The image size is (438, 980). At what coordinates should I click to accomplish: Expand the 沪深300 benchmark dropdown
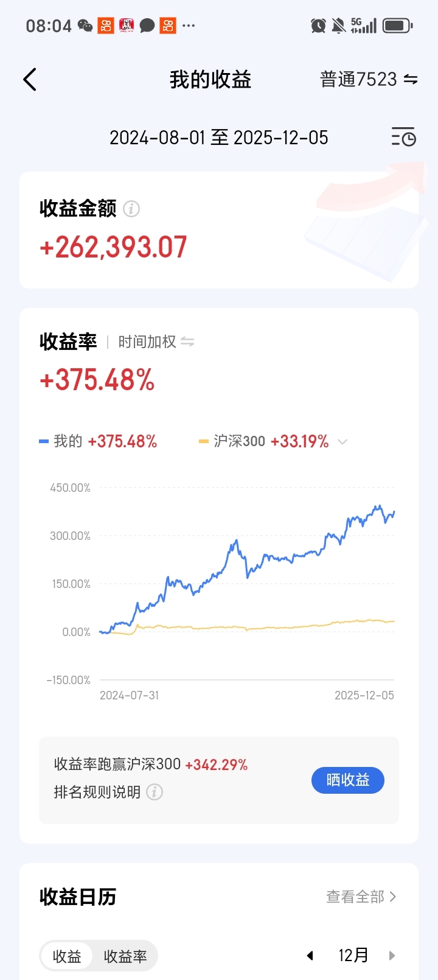[342, 442]
